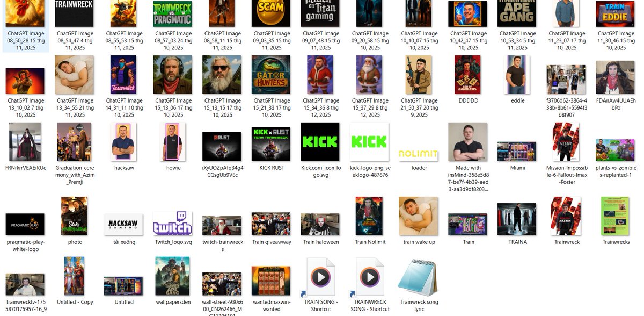Select ChatGPT Image 11_23_07 file

coord(567,13)
